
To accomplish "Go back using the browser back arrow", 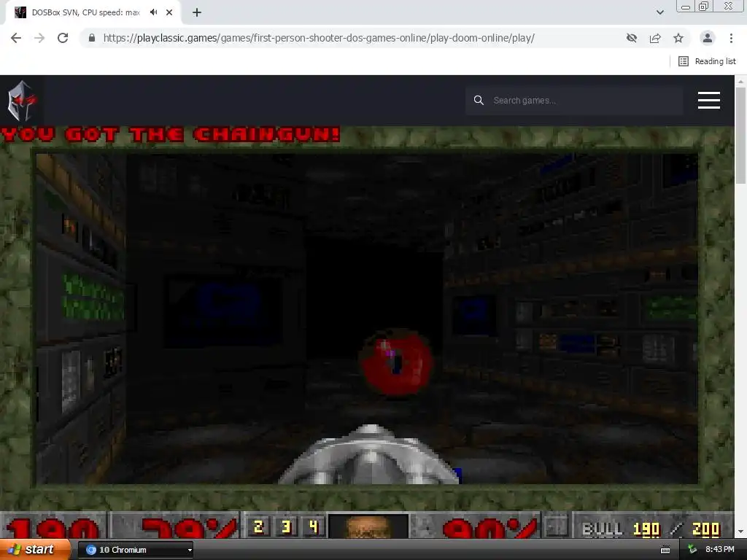I will [16, 38].
